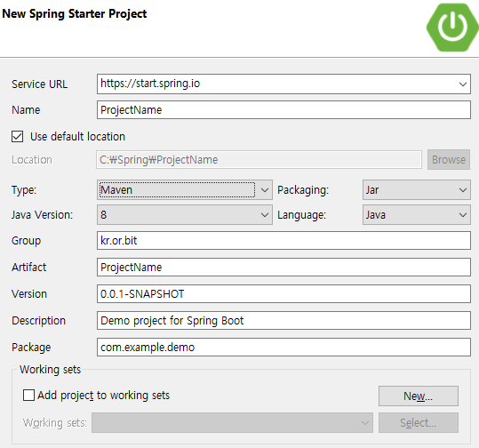Click the Group field with kr.or.bit
Viewport: 479px width, 448px height.
(x=283, y=241)
